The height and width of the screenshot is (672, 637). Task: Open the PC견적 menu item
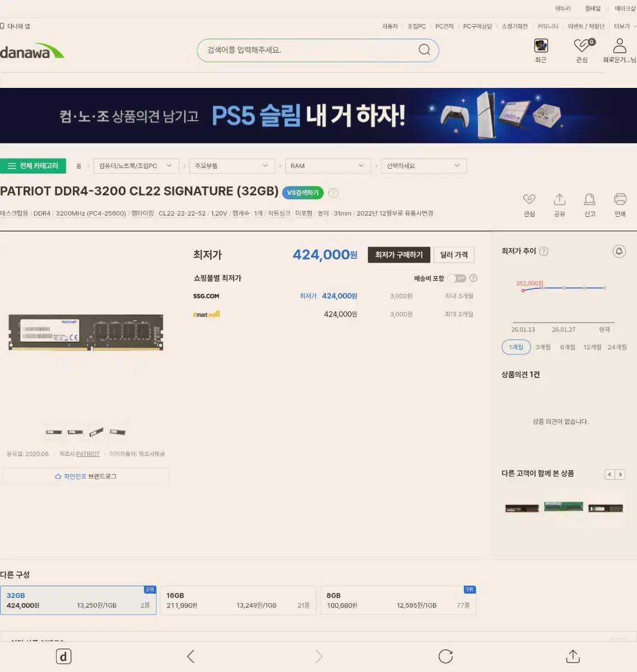(x=444, y=26)
